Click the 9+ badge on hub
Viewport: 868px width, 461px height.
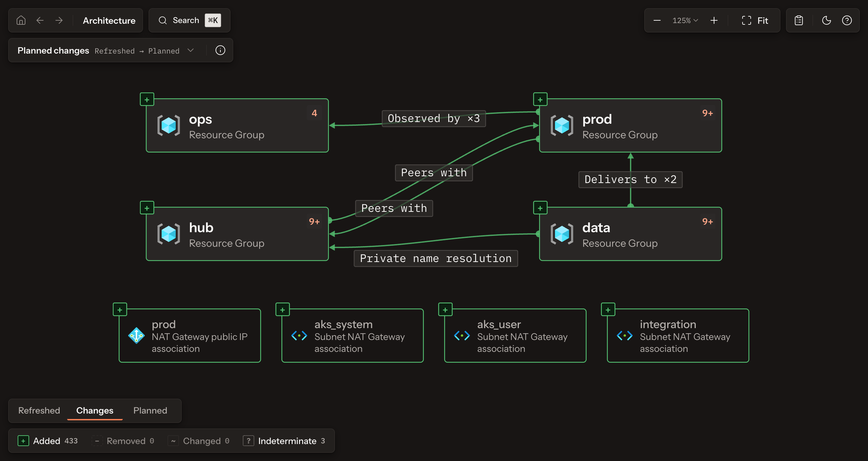tap(314, 221)
